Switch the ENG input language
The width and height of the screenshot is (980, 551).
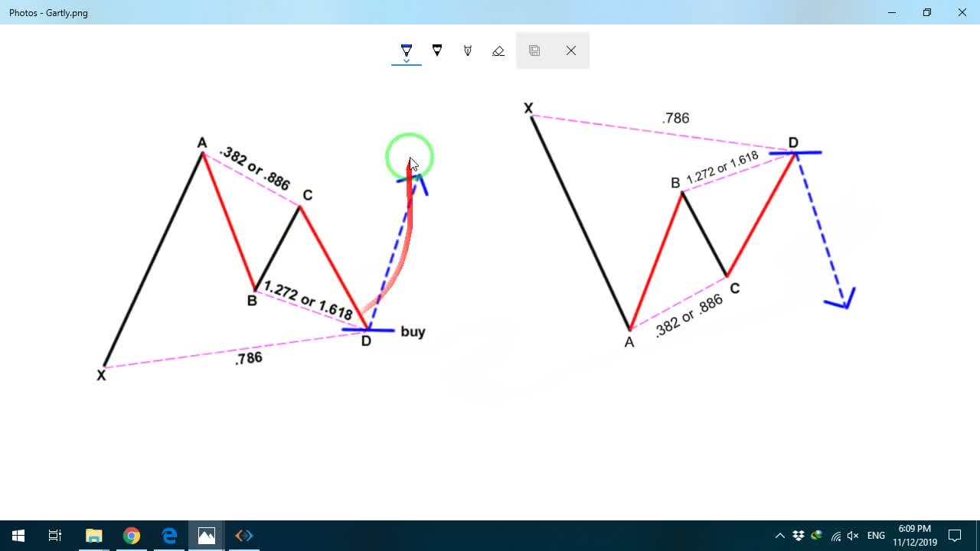(x=877, y=536)
